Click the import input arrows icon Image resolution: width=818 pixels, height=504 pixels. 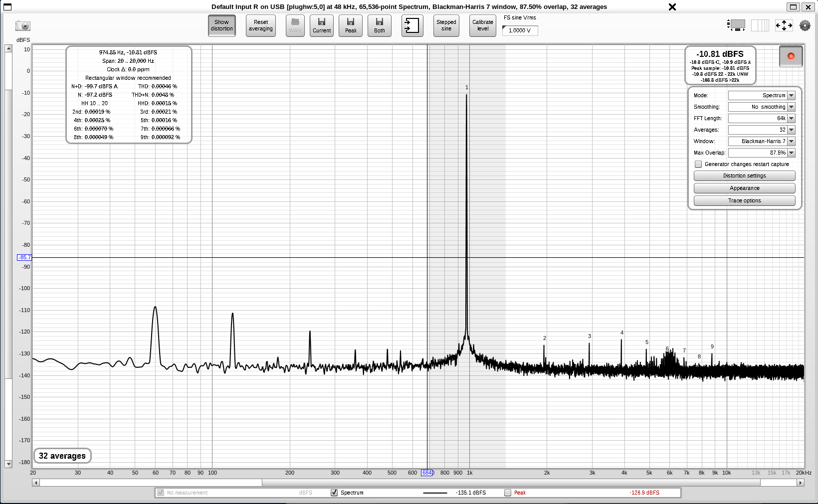(x=412, y=25)
